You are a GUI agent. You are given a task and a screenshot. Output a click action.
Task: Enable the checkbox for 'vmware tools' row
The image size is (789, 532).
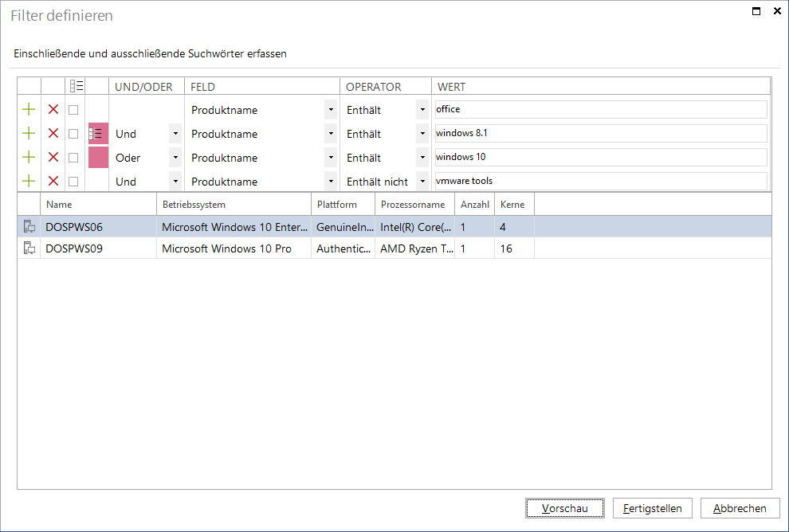click(73, 182)
